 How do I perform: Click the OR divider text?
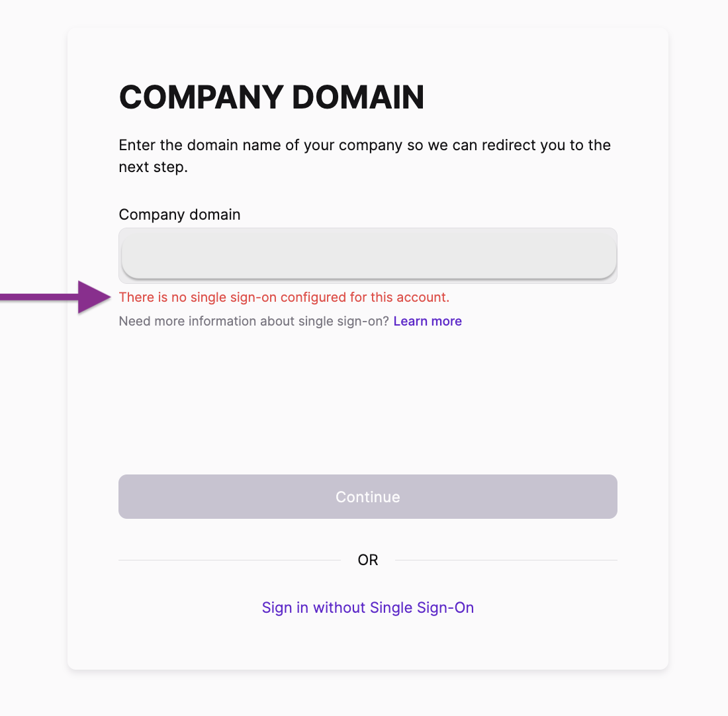click(367, 559)
